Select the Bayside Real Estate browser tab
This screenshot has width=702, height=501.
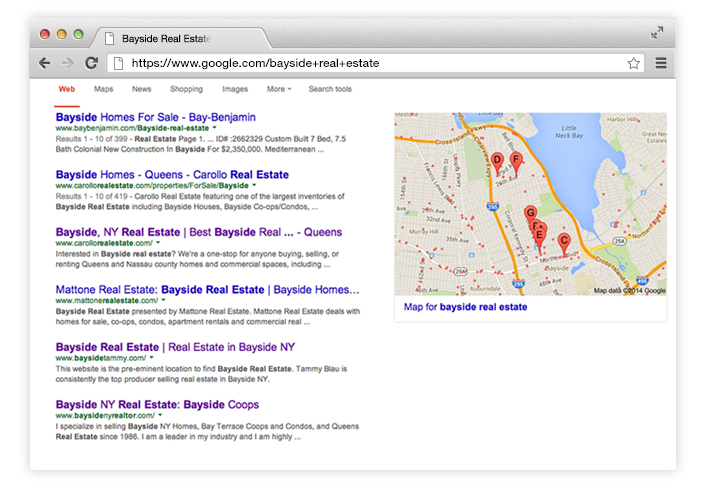point(179,39)
